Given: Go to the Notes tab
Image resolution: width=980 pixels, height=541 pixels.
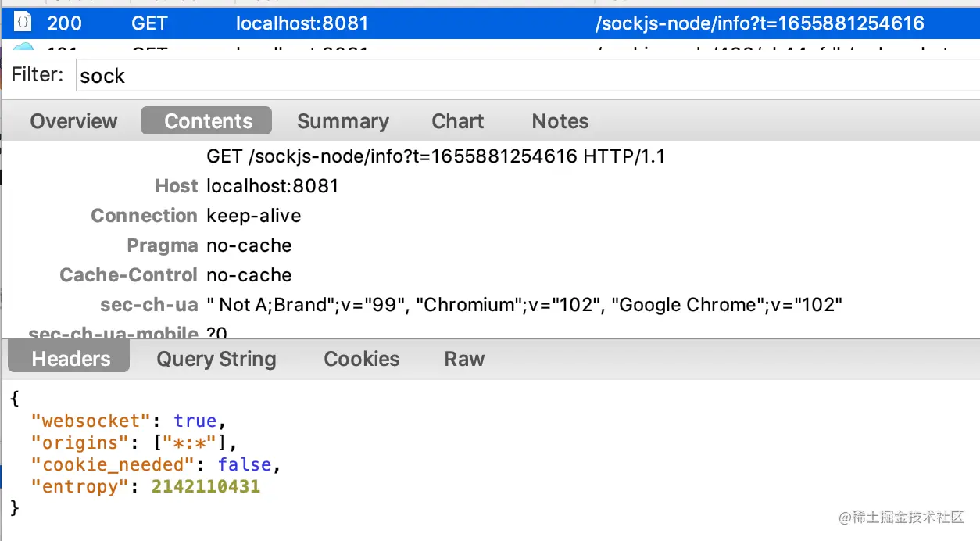Looking at the screenshot, I should point(560,121).
